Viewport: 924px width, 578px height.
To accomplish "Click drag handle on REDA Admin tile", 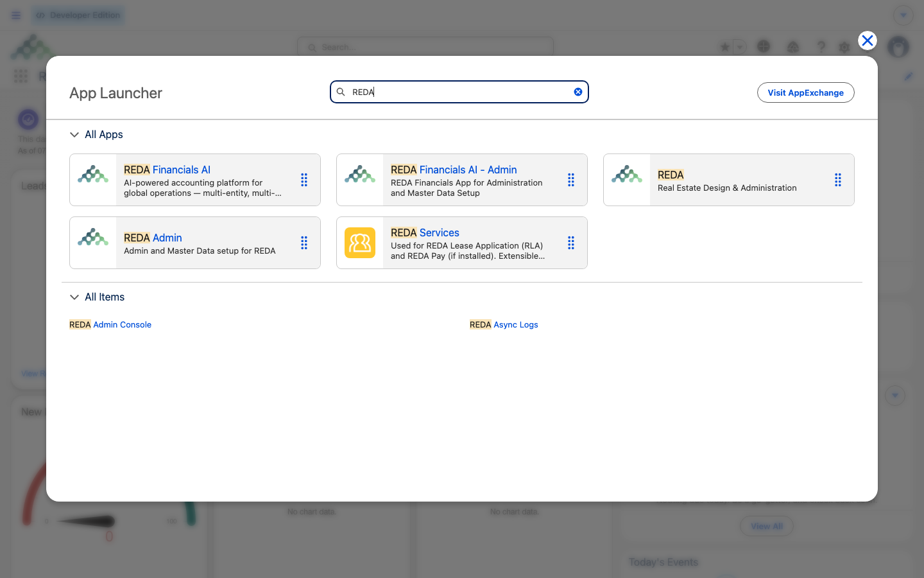I will click(x=304, y=243).
